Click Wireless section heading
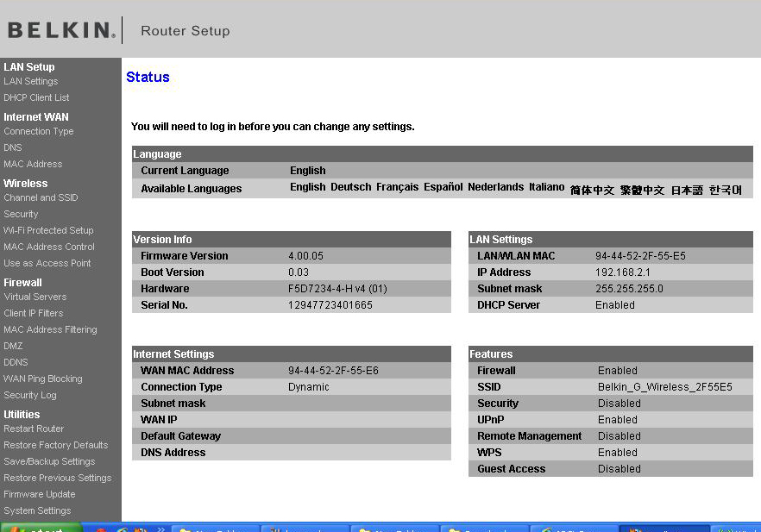Image resolution: width=761 pixels, height=532 pixels. (x=26, y=184)
